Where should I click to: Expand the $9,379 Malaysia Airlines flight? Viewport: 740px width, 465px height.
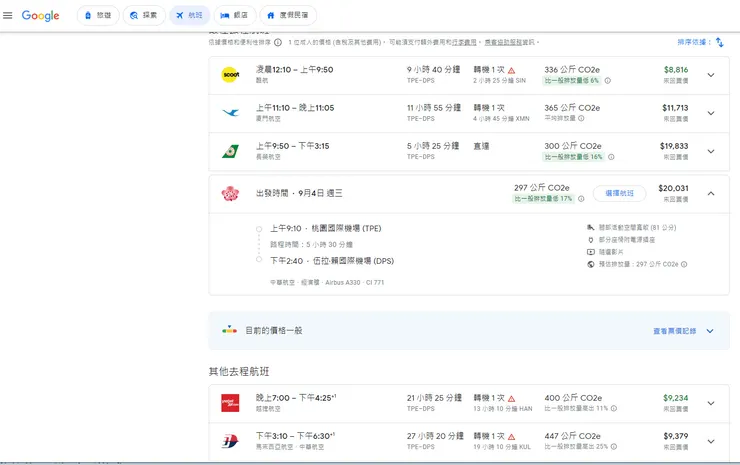click(711, 442)
